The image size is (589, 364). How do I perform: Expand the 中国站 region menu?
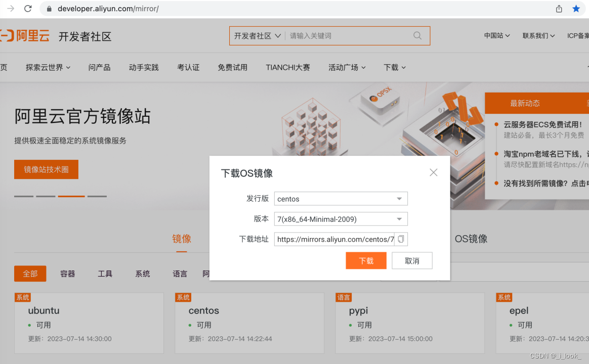(x=496, y=36)
